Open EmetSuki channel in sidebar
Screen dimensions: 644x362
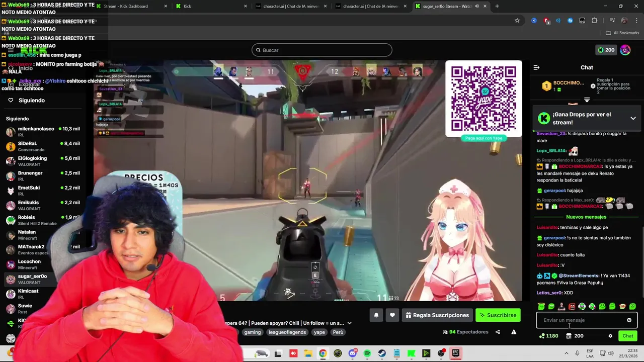coord(42,191)
